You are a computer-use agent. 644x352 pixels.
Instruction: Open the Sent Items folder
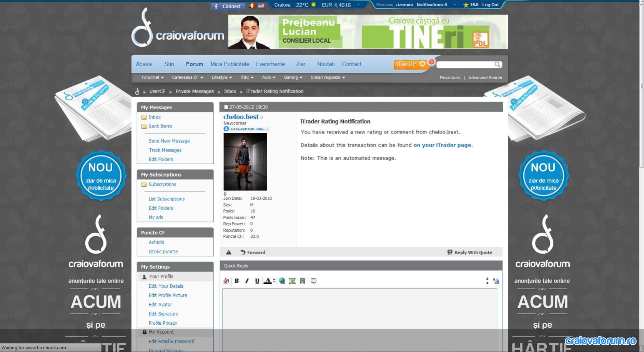click(160, 126)
